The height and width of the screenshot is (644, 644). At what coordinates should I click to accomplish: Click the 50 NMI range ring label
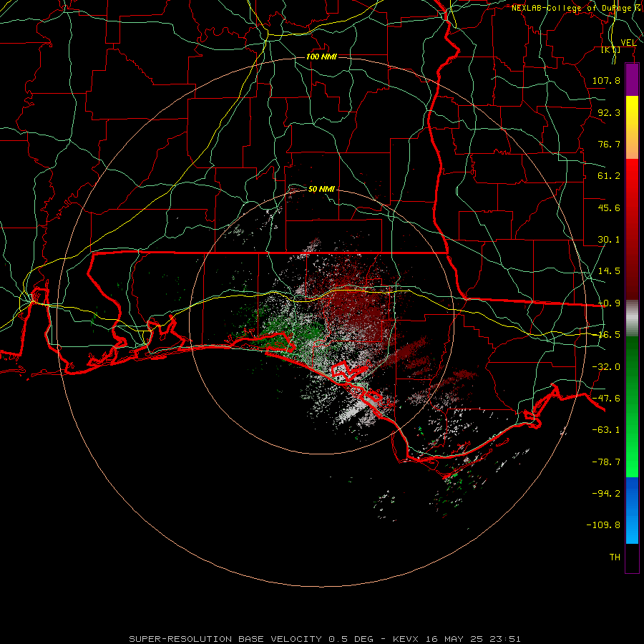(321, 189)
